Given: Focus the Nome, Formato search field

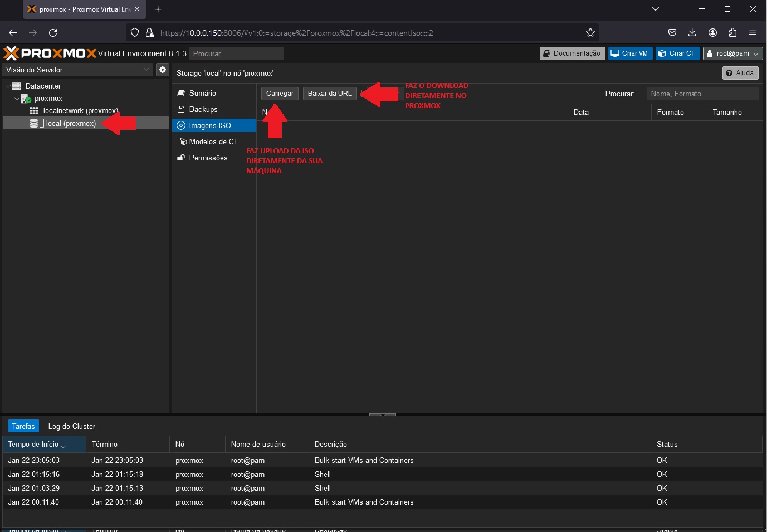Looking at the screenshot, I should pos(702,94).
